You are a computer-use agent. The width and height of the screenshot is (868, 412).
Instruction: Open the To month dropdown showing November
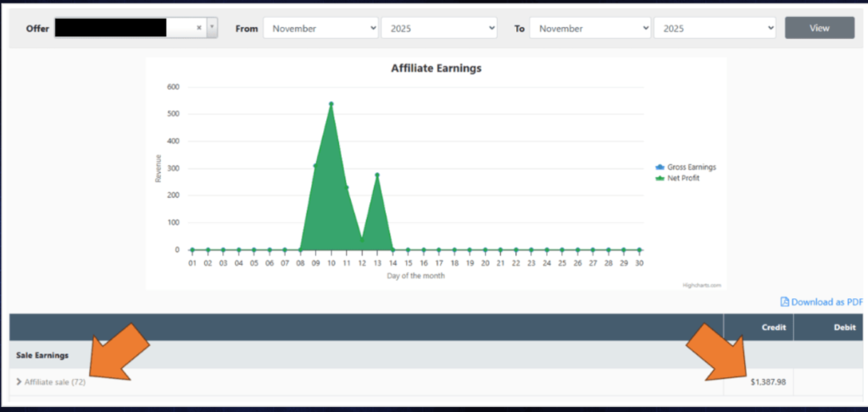pos(587,28)
